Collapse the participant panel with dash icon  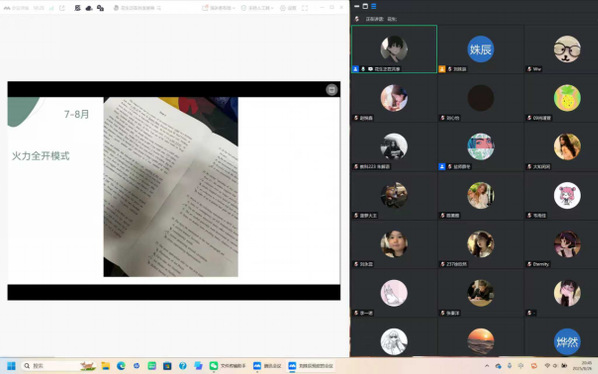click(357, 6)
